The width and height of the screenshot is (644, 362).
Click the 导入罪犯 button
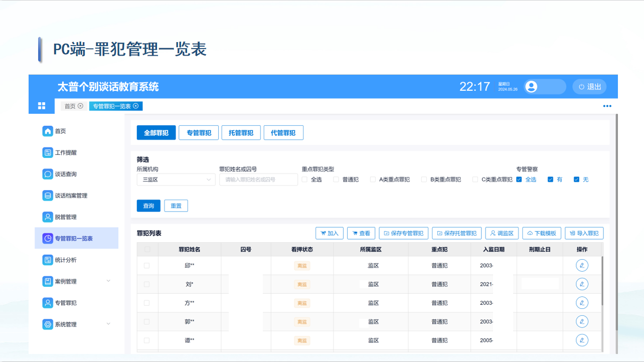[584, 233]
